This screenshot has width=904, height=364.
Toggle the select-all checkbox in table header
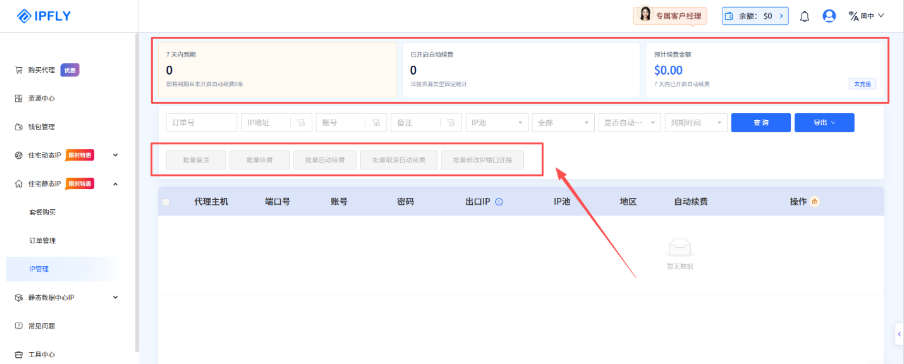coord(166,202)
